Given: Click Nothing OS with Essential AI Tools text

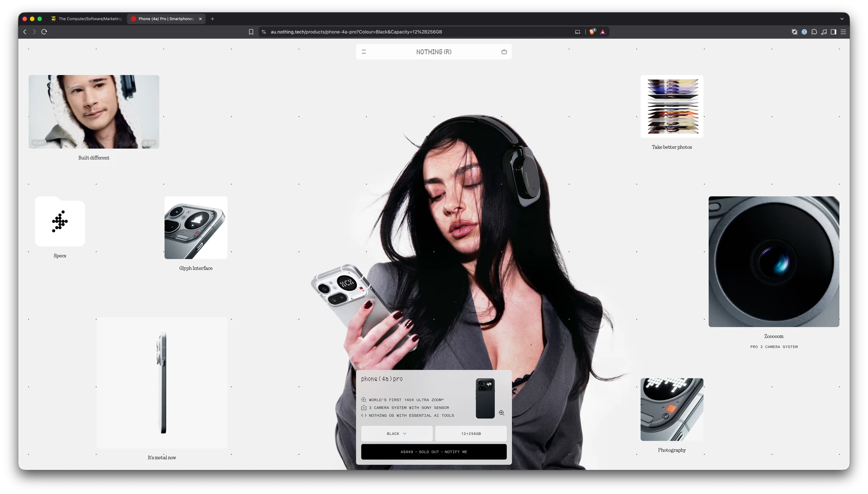Looking at the screenshot, I should [411, 415].
